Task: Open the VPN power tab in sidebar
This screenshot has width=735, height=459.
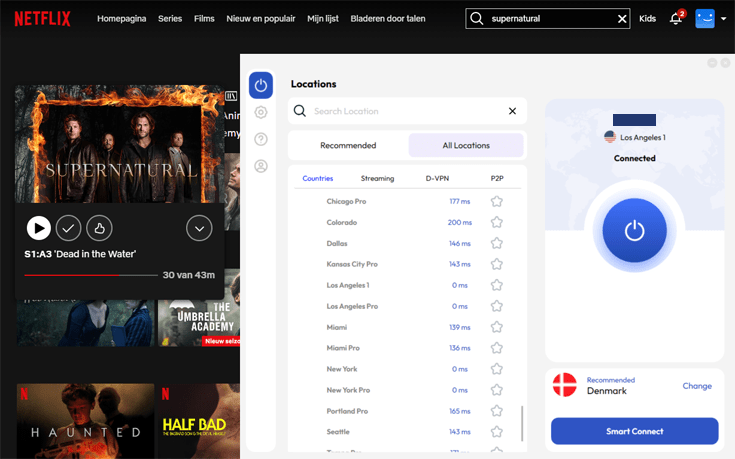Action: click(x=261, y=85)
